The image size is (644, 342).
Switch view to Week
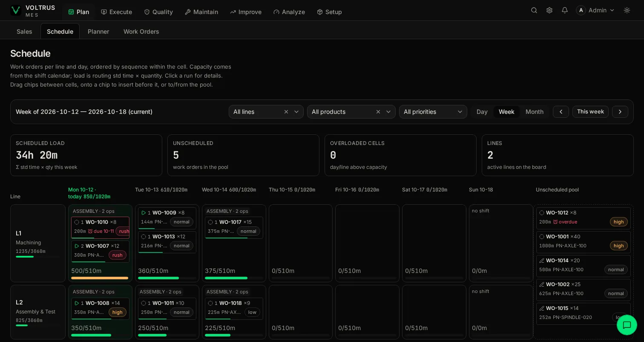506,112
